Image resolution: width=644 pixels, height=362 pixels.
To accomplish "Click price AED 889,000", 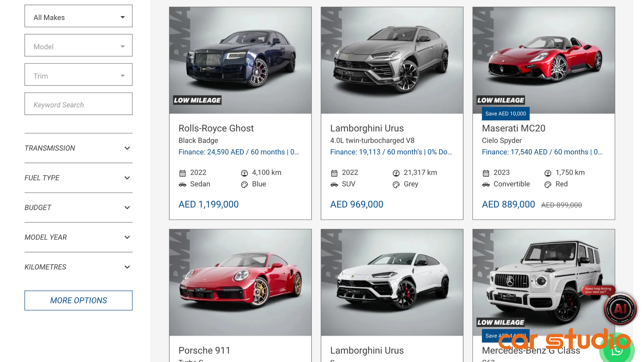I will pos(508,204).
